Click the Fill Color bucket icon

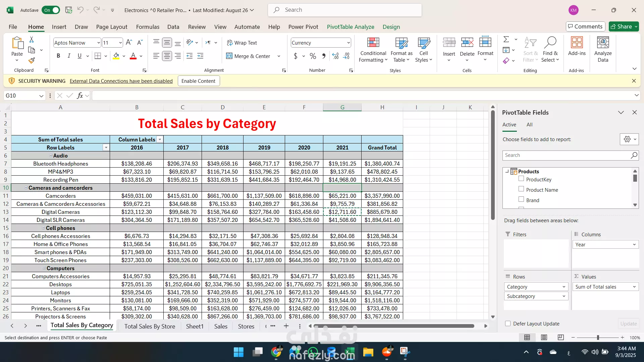coord(116,56)
